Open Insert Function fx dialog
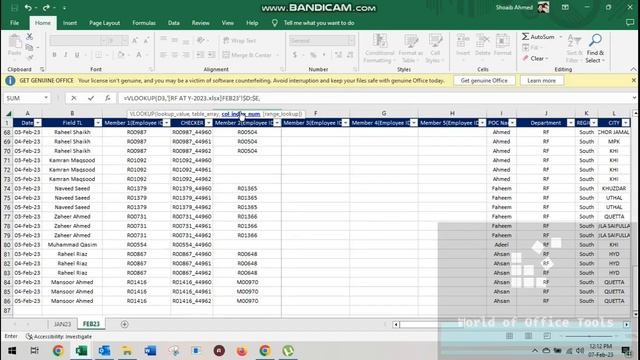 (107, 98)
